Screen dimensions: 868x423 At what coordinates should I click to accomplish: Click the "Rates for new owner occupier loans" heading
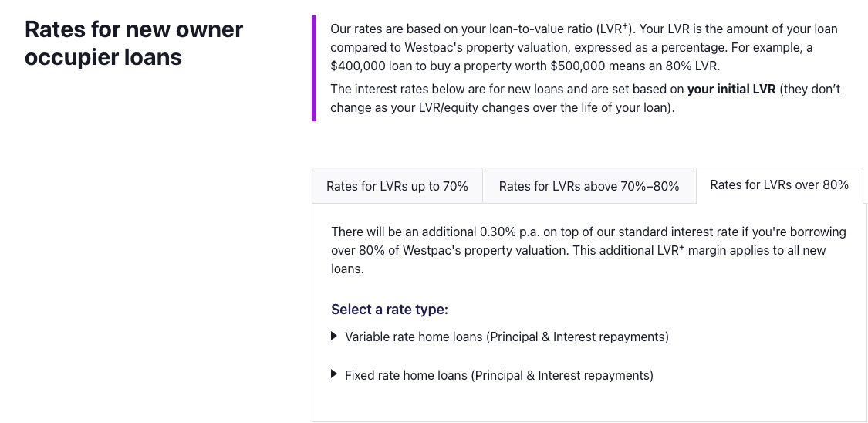point(133,43)
